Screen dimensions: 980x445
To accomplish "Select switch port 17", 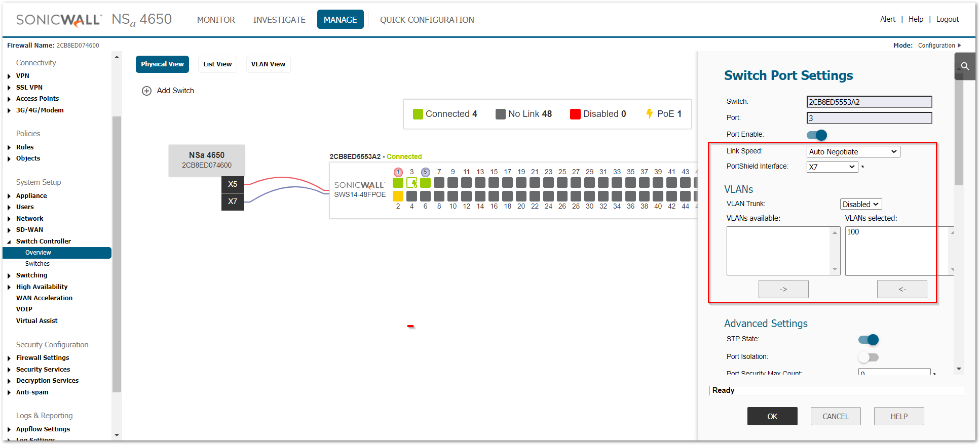I will (508, 182).
